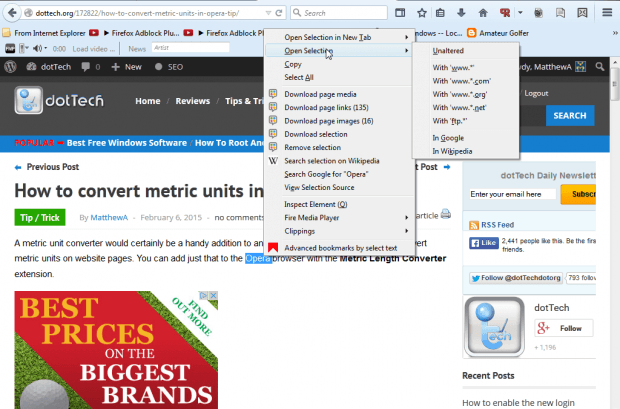Bookmark this page with star icon
Viewport: 620px width, 409px height.
422,13
